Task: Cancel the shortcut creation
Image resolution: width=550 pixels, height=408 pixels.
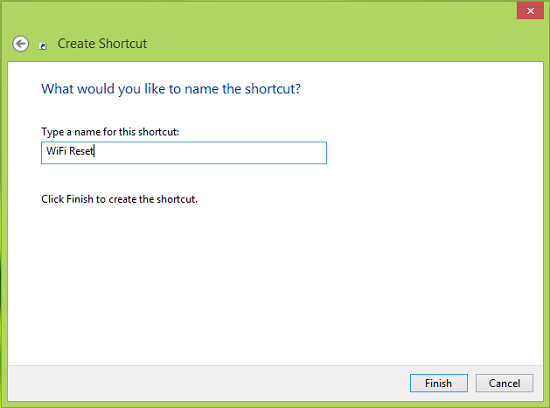Action: pyautogui.click(x=504, y=383)
